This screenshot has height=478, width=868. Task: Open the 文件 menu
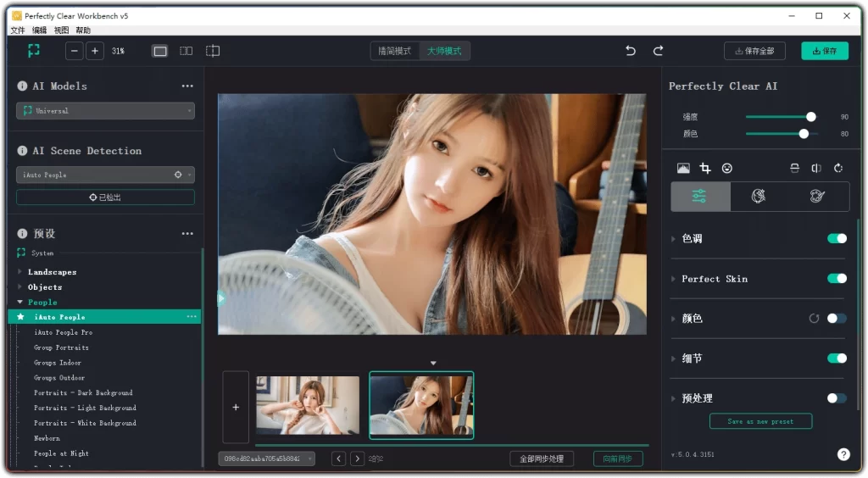pyautogui.click(x=18, y=30)
